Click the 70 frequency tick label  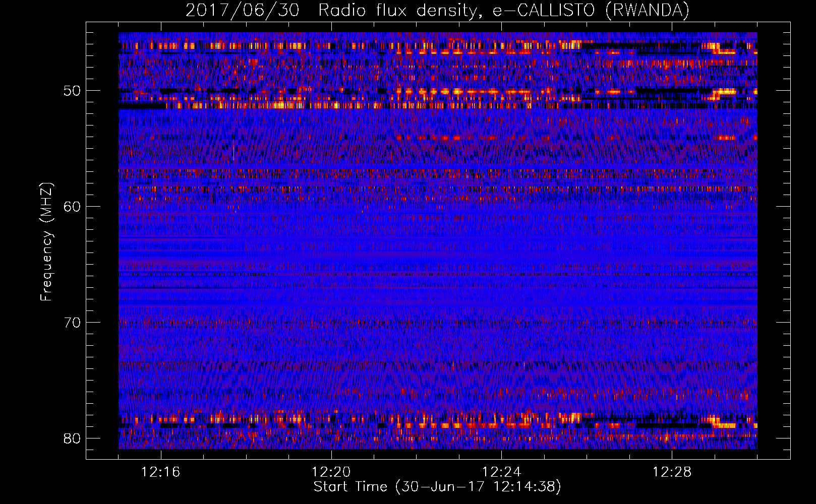72,323
